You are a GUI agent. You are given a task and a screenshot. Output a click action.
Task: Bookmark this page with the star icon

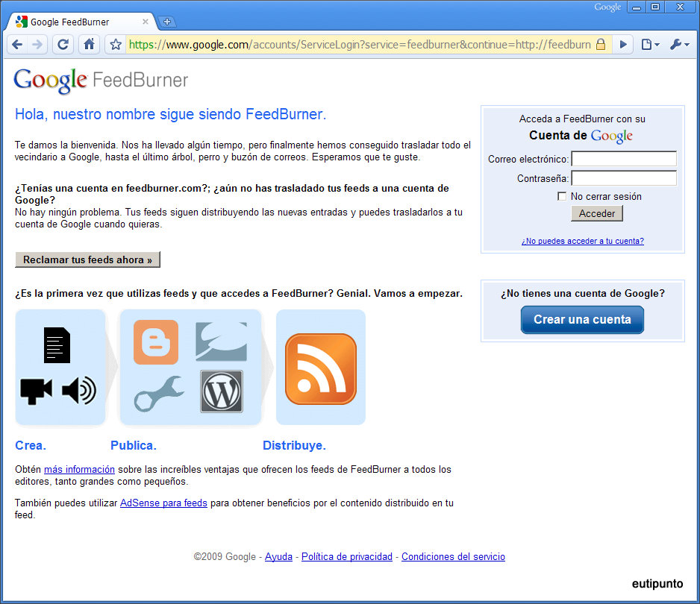tap(116, 45)
